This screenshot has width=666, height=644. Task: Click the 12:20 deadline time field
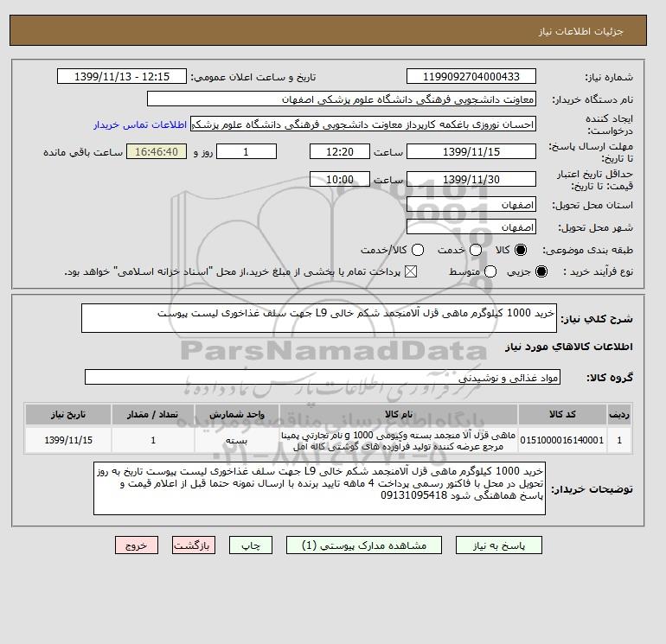coord(340,151)
